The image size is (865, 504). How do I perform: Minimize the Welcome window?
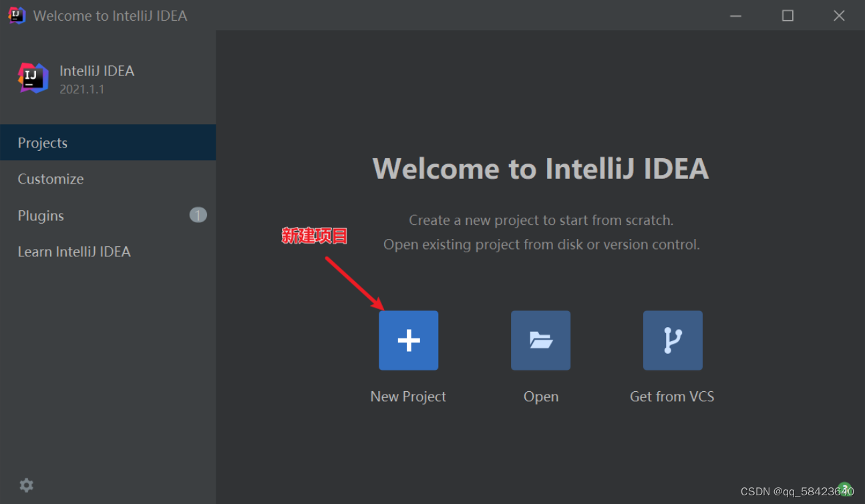(735, 15)
